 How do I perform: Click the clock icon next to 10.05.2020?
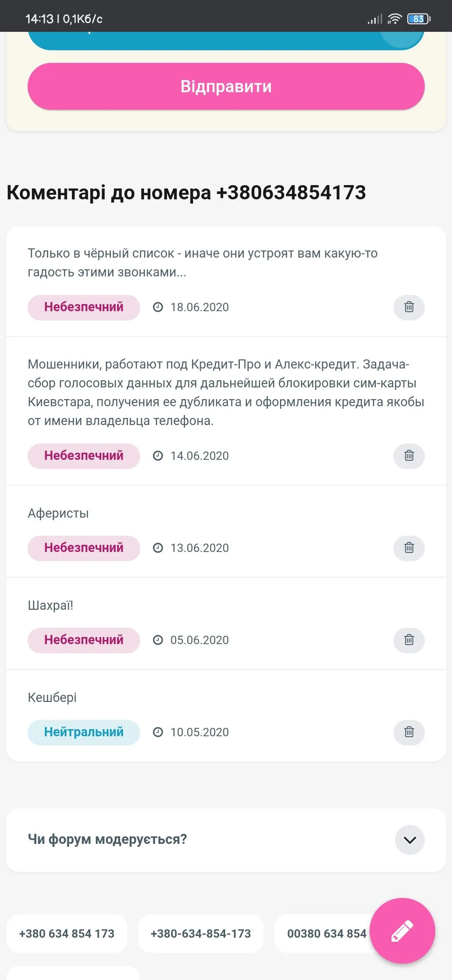(x=158, y=732)
